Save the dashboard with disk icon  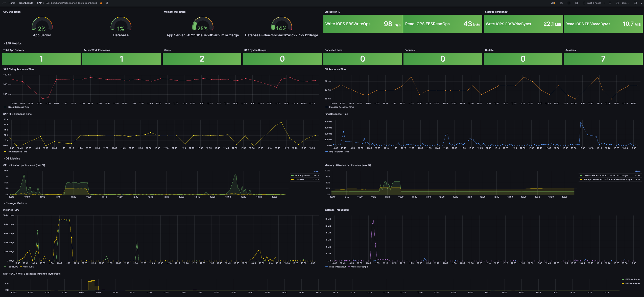pos(561,3)
